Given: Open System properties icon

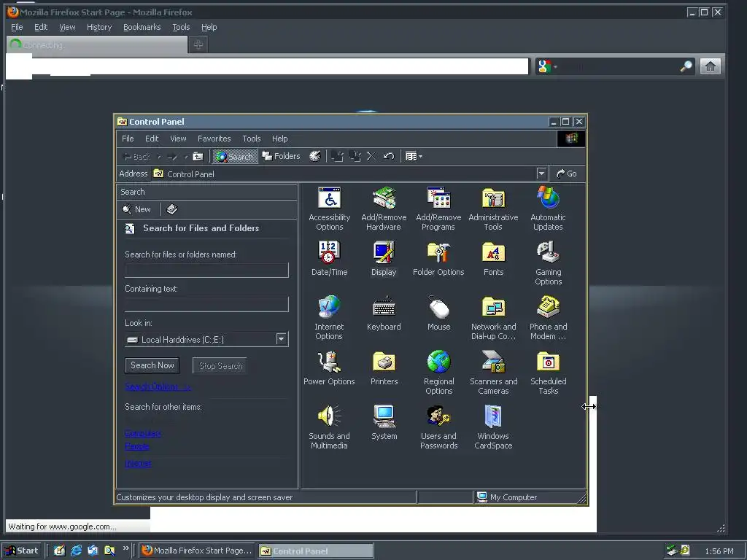Looking at the screenshot, I should tap(384, 423).
